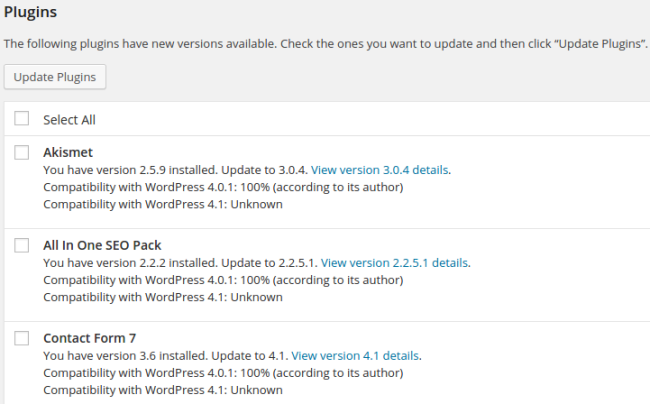Image resolution: width=650 pixels, height=404 pixels.
Task: Click the Plugins section heading
Action: (x=30, y=12)
